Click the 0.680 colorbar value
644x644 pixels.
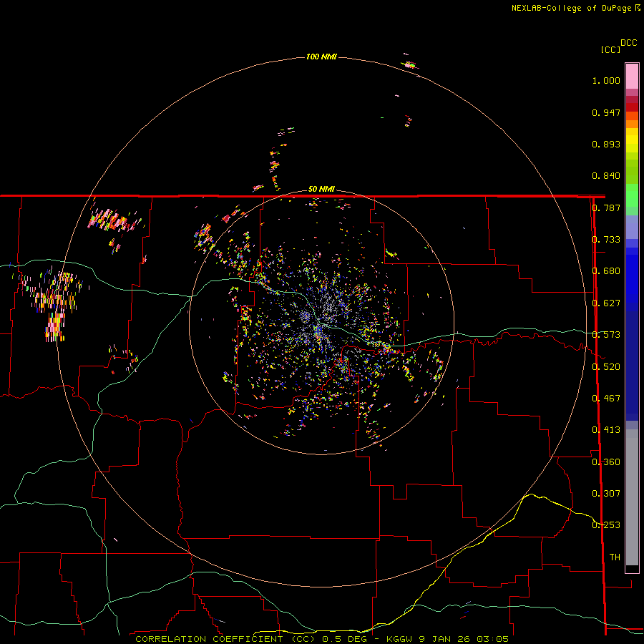606,271
